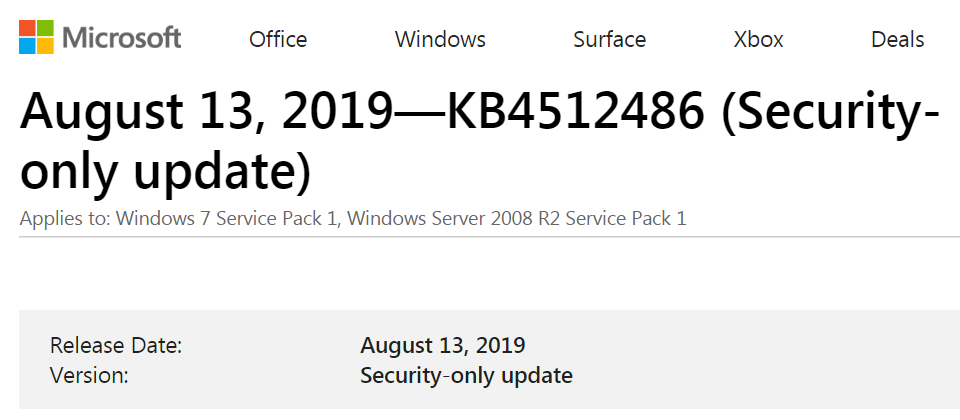
Task: Open Deals in the top navigation
Action: 898,39
